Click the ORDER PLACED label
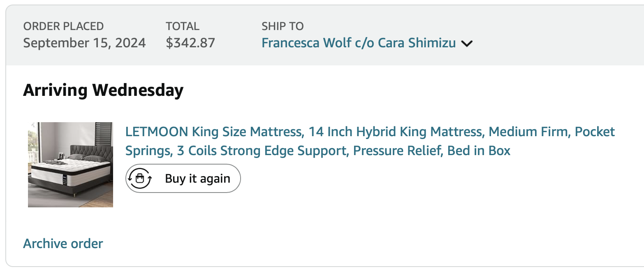Viewport: 644px width, 274px height. click(63, 26)
